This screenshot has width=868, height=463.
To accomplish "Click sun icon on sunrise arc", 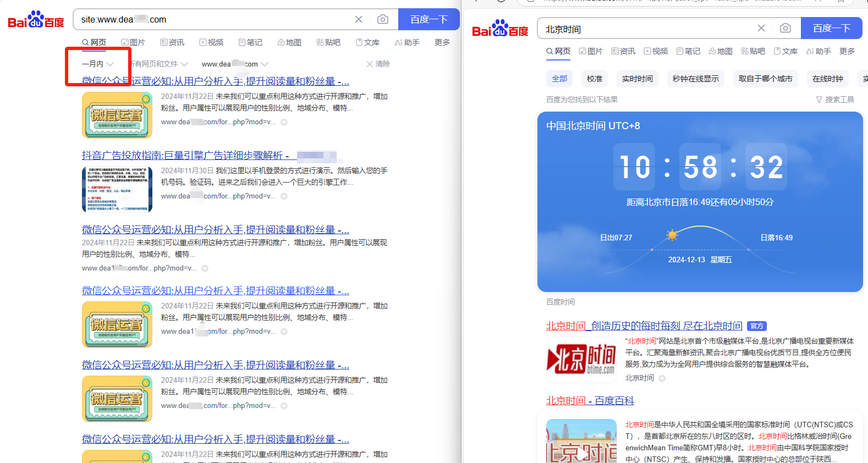I will [672, 235].
